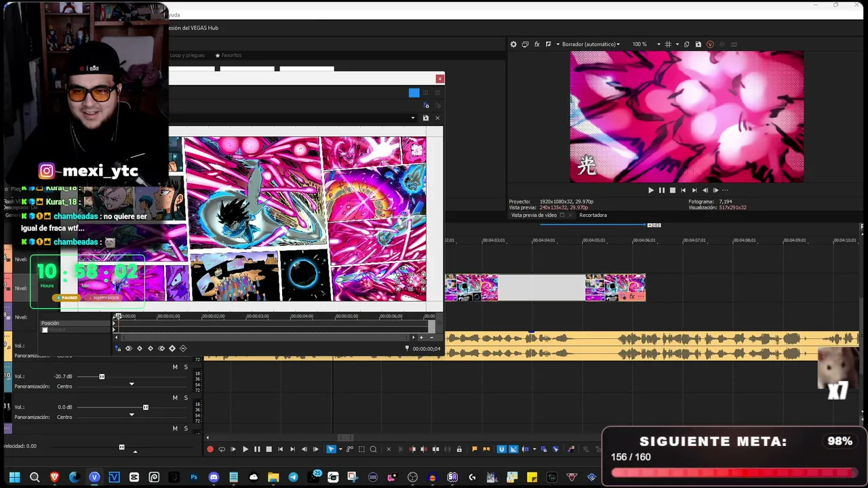Stop playback in the preview window
868x488 pixels.
point(673,190)
